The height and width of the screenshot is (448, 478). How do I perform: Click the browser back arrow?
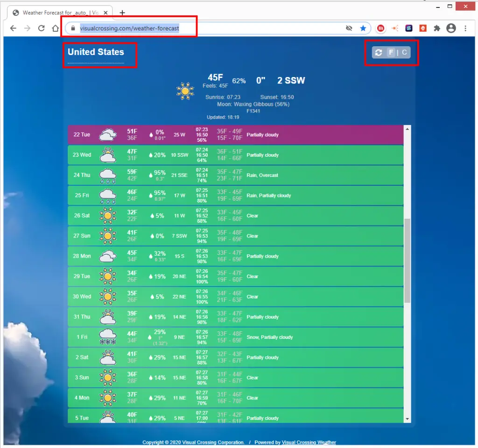(13, 28)
